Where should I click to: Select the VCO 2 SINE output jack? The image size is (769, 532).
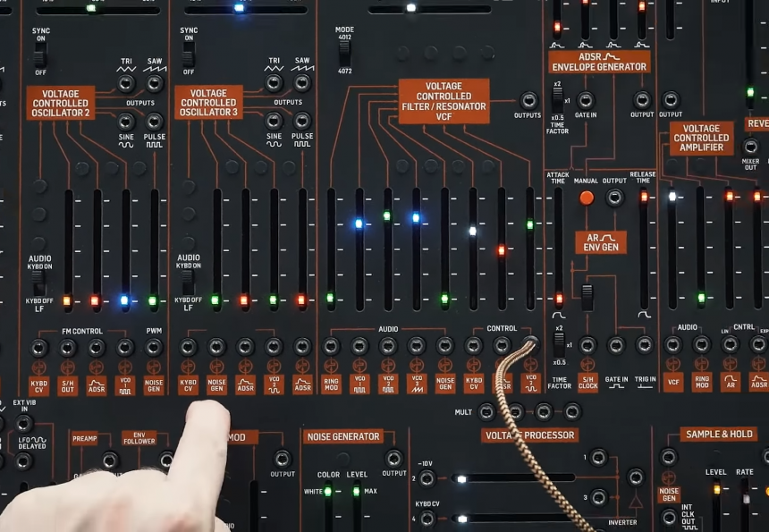click(x=126, y=121)
